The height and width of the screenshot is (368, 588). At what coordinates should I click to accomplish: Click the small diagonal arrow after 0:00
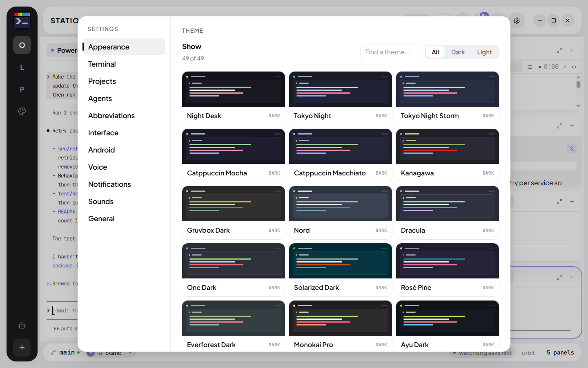click(565, 67)
